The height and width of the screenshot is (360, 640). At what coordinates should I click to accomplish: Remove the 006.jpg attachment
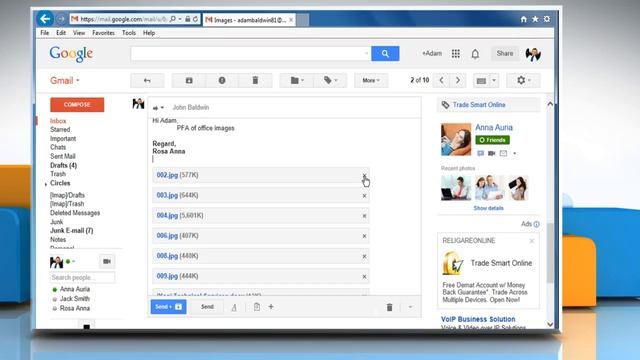pyautogui.click(x=364, y=236)
